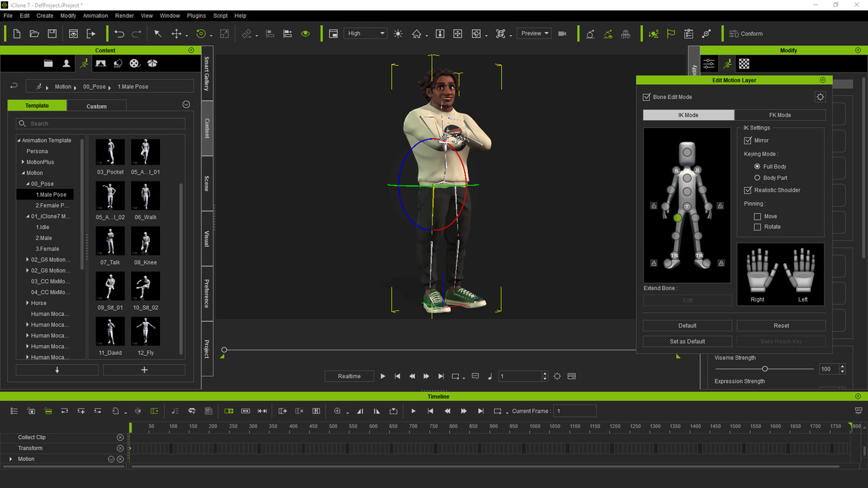Switch to FK Mode tab
Image resolution: width=868 pixels, height=488 pixels.
(780, 115)
